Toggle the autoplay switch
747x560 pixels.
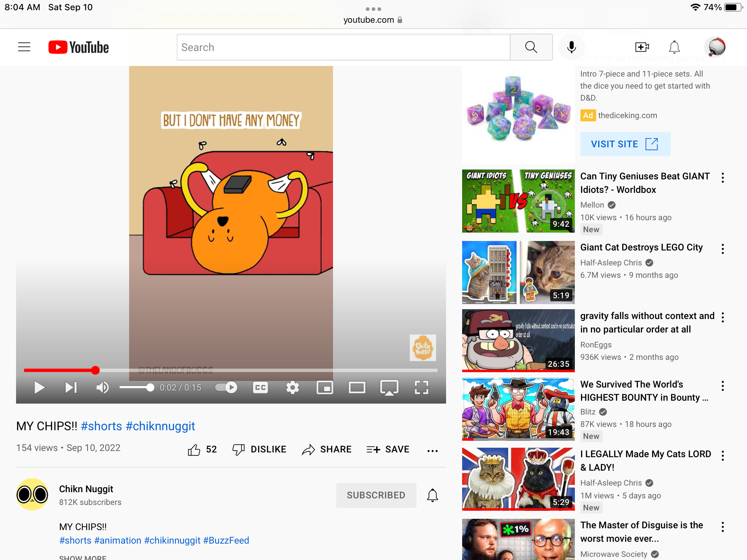(226, 387)
